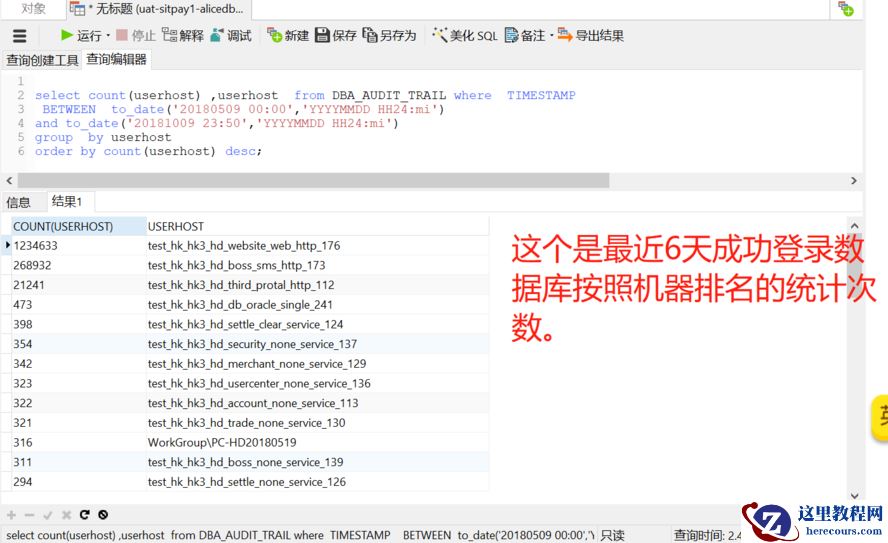Select cell with count 268932
Image resolution: width=888 pixels, height=543 pixels.
[x=79, y=266]
